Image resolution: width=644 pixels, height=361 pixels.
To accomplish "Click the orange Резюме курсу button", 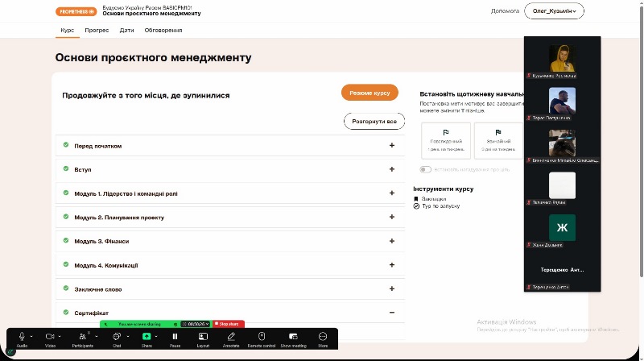I will point(369,93).
